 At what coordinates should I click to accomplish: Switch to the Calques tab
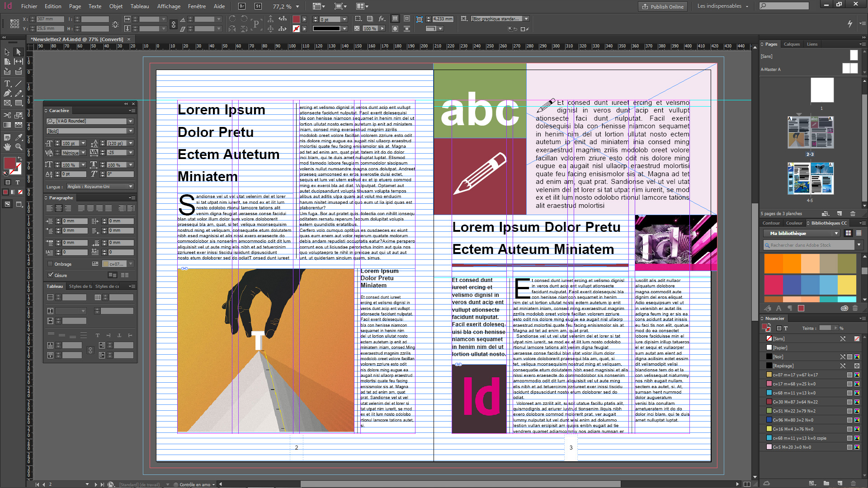(x=792, y=44)
